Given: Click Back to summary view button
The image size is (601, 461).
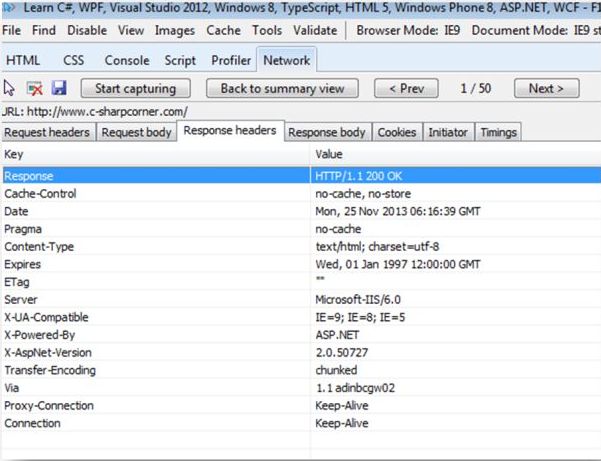Looking at the screenshot, I should coord(282,89).
